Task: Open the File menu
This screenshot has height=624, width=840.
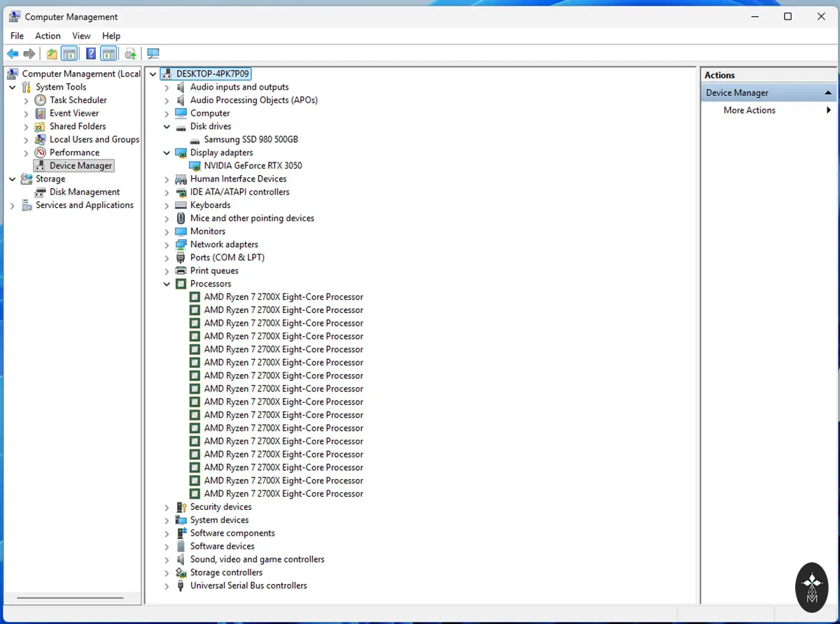Action: 17,36
